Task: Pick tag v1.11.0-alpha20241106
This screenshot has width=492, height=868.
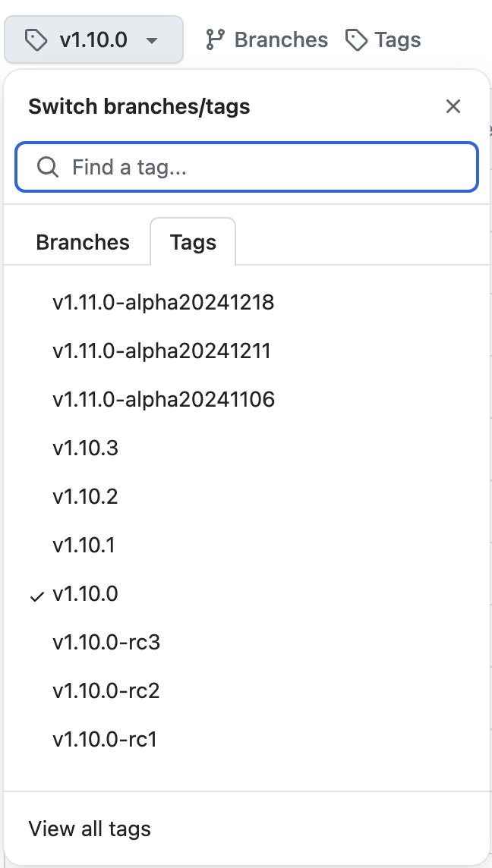Action: [163, 400]
